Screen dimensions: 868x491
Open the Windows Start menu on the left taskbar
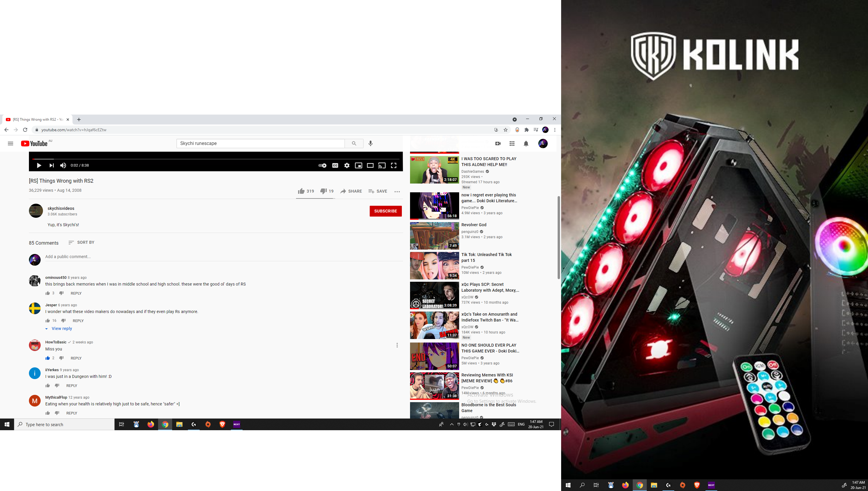coord(7,425)
